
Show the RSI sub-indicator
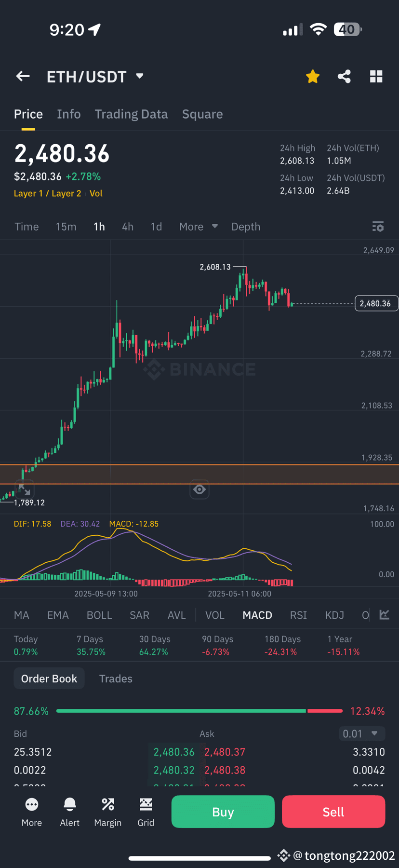coord(298,615)
